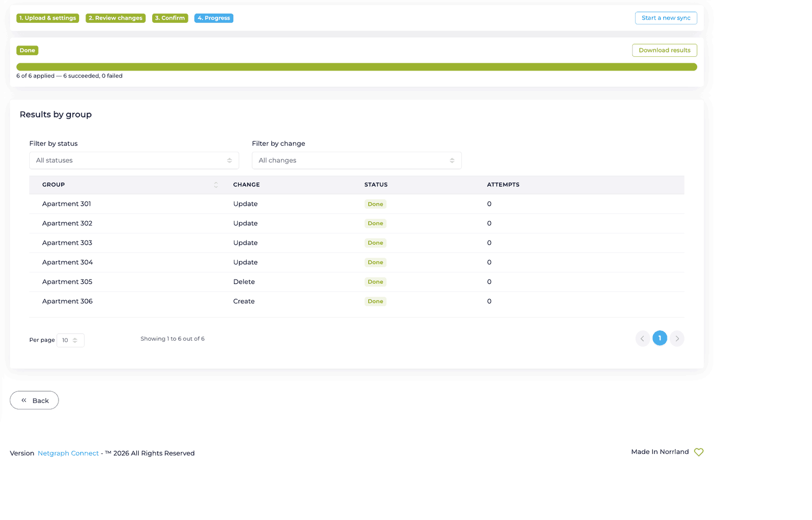Click the CHANGE column header
This screenshot has width=812, height=520.
pyautogui.click(x=246, y=185)
